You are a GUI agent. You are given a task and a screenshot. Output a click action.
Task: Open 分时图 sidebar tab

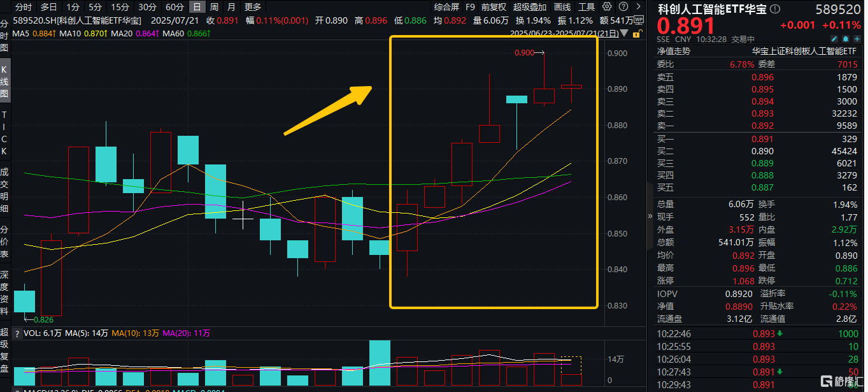tap(4, 36)
